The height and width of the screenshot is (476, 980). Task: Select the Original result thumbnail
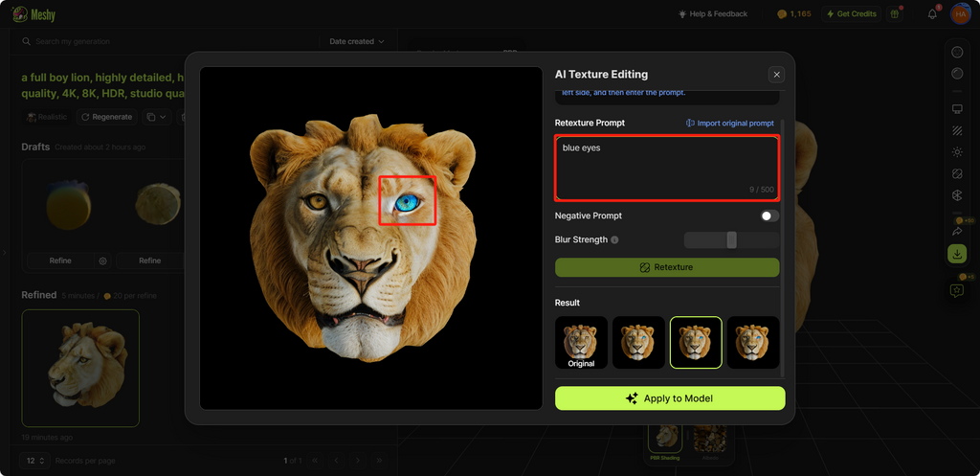tap(581, 343)
